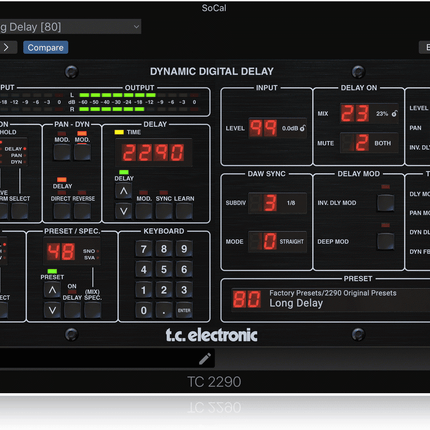Open the MUTE selector showing BOTH
Image resolution: width=430 pixels, height=430 pixels.
tap(369, 143)
